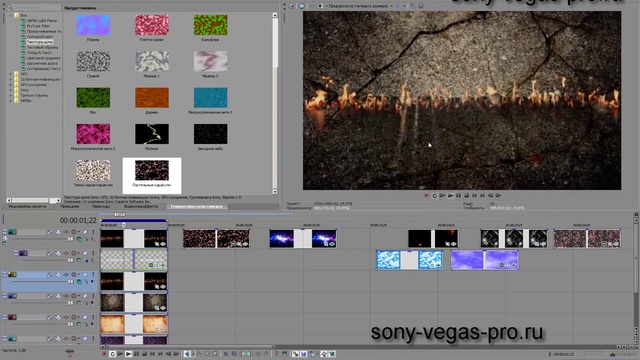This screenshot has width=640, height=360.
Task: Switch to 'Переходы' tab
Action: tap(101, 207)
